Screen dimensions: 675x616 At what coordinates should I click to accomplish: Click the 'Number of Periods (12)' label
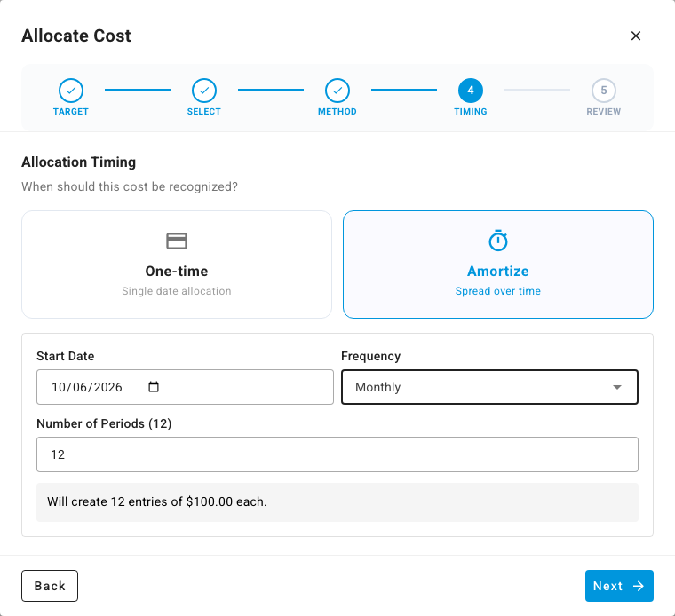104,423
